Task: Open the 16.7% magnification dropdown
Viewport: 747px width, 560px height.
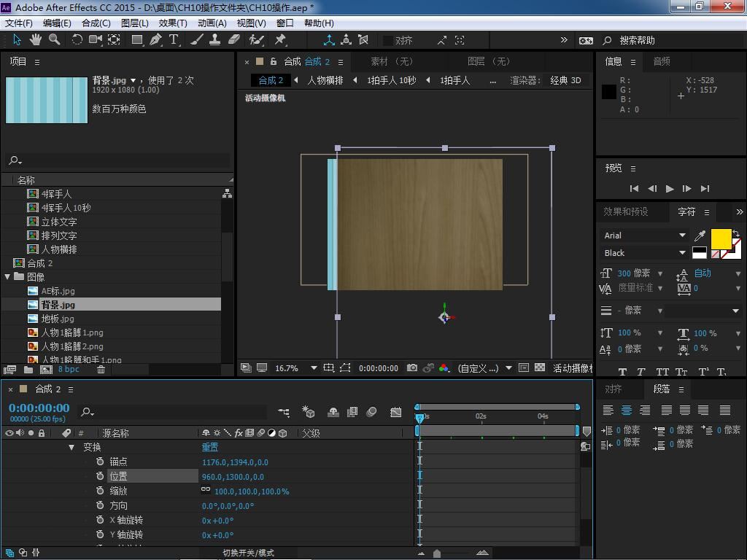Action: (314, 368)
